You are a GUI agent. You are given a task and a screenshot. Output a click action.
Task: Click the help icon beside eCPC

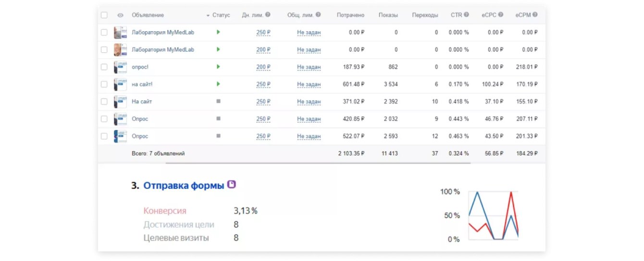[501, 15]
